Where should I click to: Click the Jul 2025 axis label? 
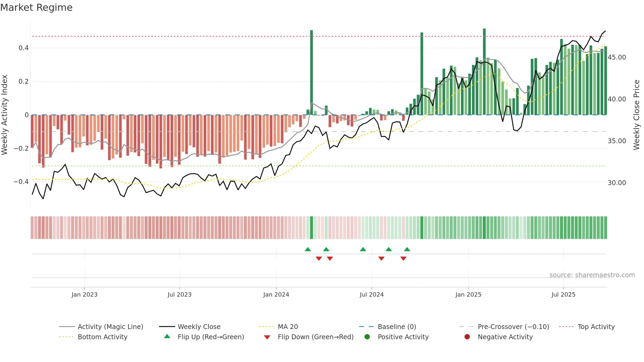click(563, 294)
